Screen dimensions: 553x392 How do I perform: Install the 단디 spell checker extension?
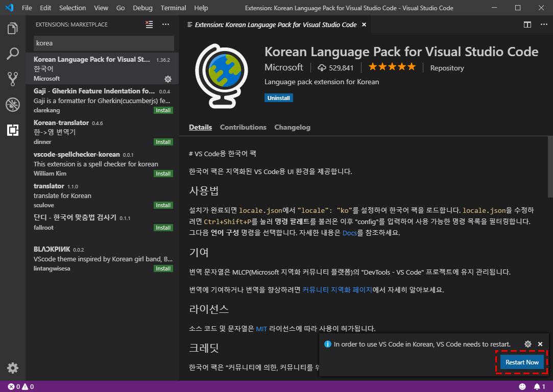(x=163, y=228)
